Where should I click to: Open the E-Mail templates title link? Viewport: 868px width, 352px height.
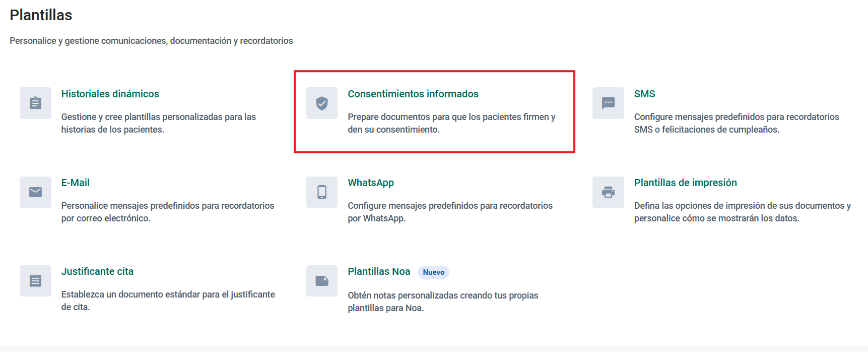click(75, 183)
